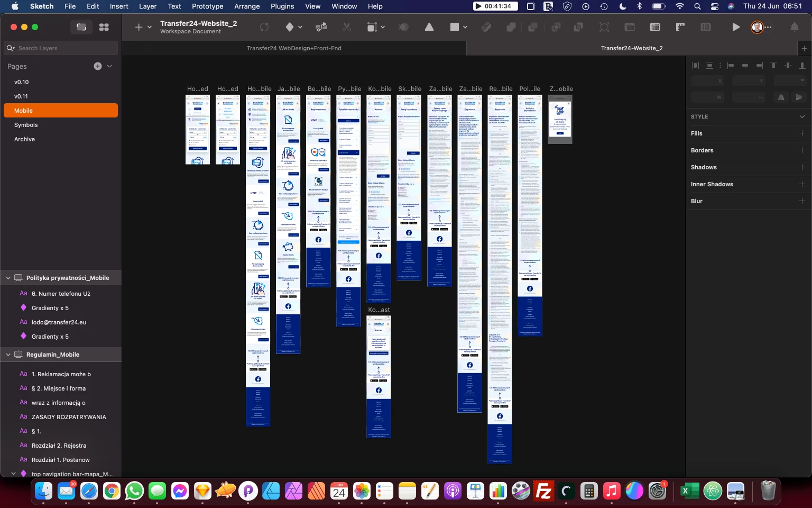Switch to Transfer24 WebDesign+Front-End tab
The width and height of the screenshot is (812, 508).
pos(294,48)
